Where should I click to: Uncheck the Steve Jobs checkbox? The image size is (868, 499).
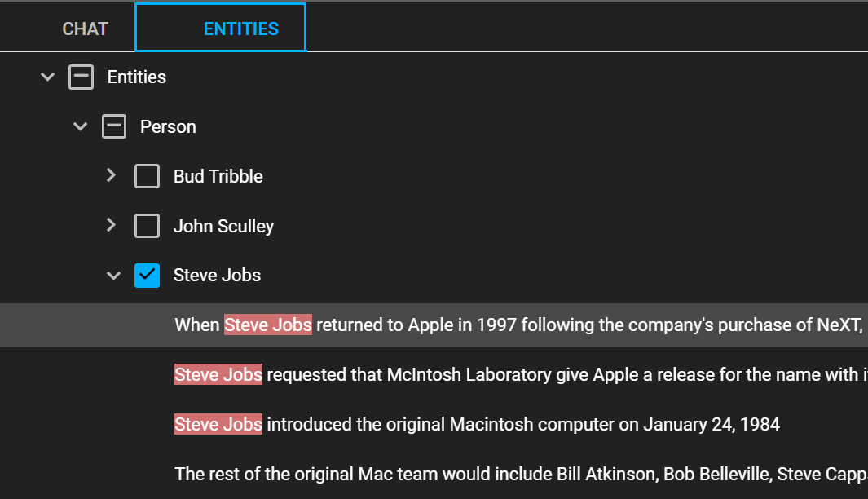148,276
